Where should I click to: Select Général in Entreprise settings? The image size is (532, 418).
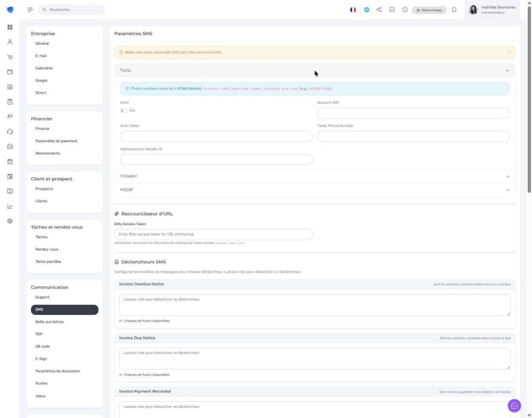(x=42, y=44)
